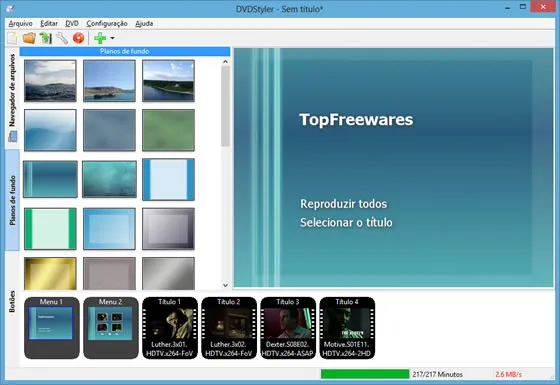The image size is (560, 385).
Task: Click the green Save project icon
Action: pos(46,38)
